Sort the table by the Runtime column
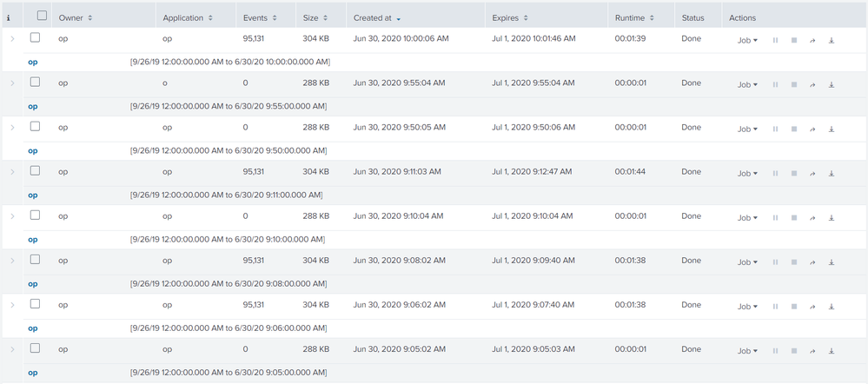This screenshot has width=868, height=384. coord(633,17)
